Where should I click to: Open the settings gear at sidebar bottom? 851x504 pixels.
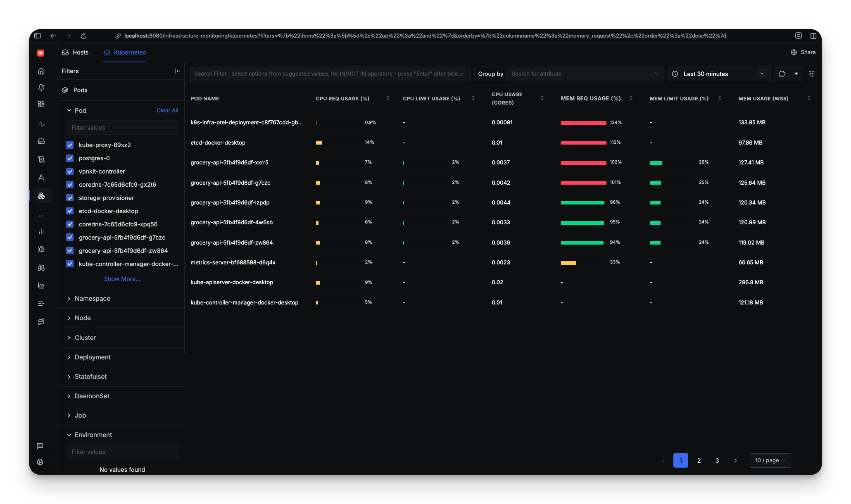point(40,462)
